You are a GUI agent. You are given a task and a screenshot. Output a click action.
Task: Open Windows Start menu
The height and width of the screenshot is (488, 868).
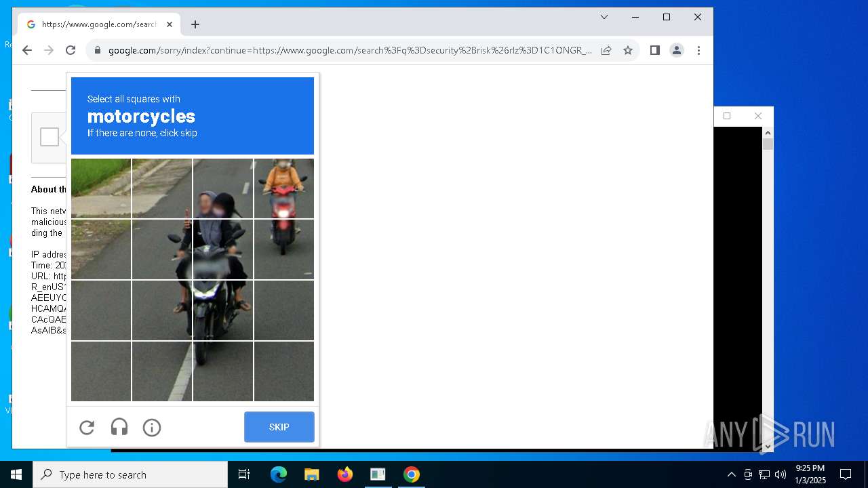[16, 474]
